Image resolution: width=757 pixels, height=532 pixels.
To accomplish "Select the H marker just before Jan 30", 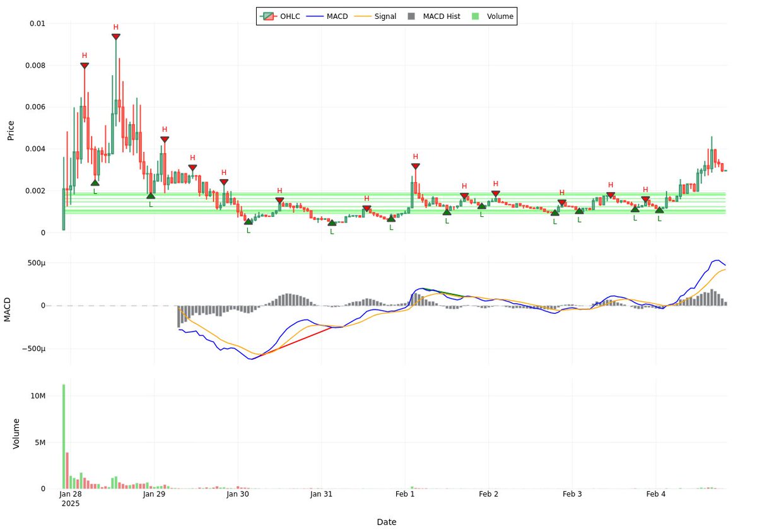I will click(x=224, y=182).
